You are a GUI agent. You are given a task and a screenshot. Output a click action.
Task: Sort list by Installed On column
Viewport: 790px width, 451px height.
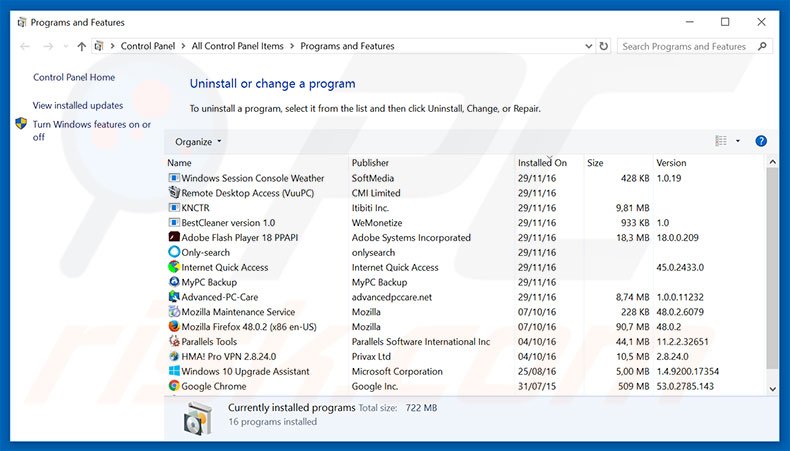coord(542,162)
